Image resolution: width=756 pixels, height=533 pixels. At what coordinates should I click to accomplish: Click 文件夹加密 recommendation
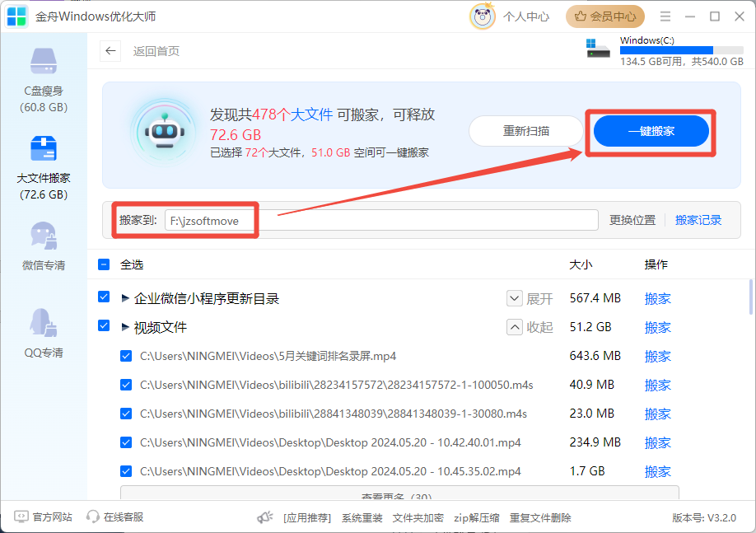(x=418, y=518)
